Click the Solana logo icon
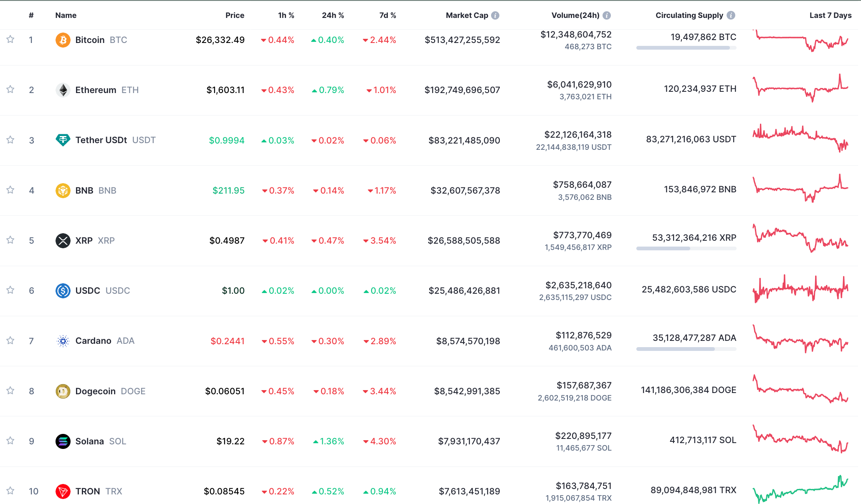Viewport: 861px width, 504px height. [x=63, y=441]
